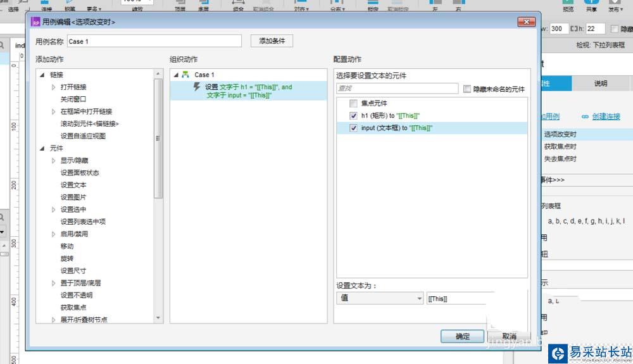This screenshot has height=364, width=633.
Task: Check the 焦点元件 checkbox
Action: click(x=353, y=103)
